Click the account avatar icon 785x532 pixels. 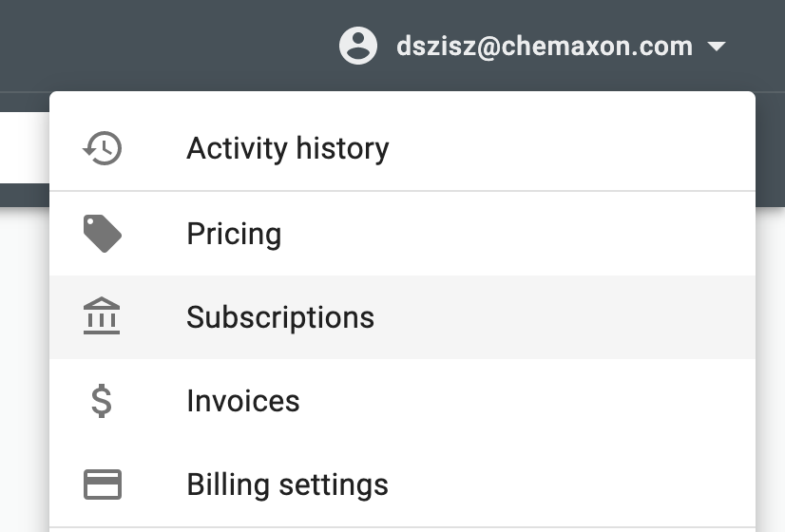pyautogui.click(x=358, y=46)
